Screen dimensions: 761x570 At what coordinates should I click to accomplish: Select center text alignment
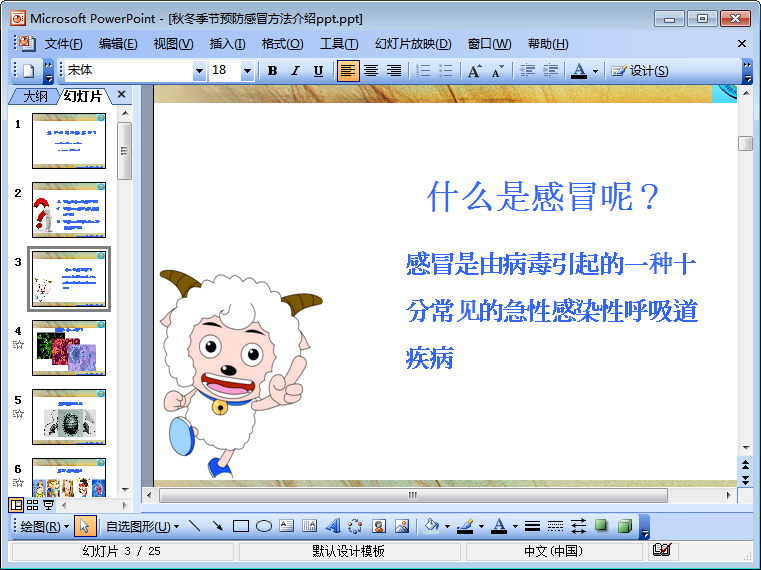tap(371, 71)
